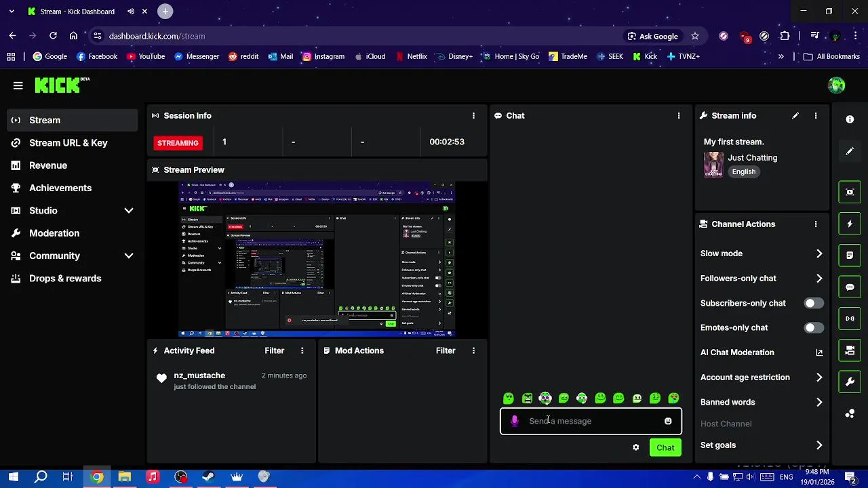Reload the browser page
Screen dimensions: 868x488
coord(53,36)
